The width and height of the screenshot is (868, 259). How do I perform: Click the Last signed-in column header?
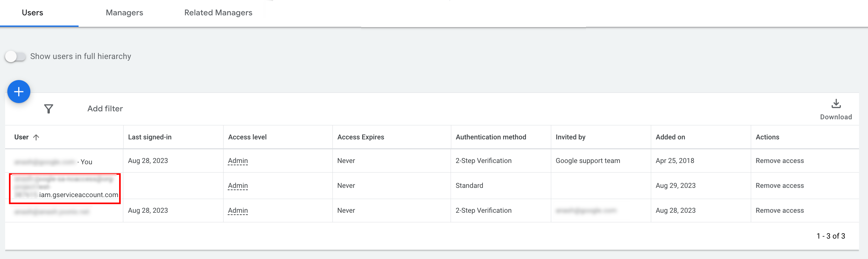point(149,137)
